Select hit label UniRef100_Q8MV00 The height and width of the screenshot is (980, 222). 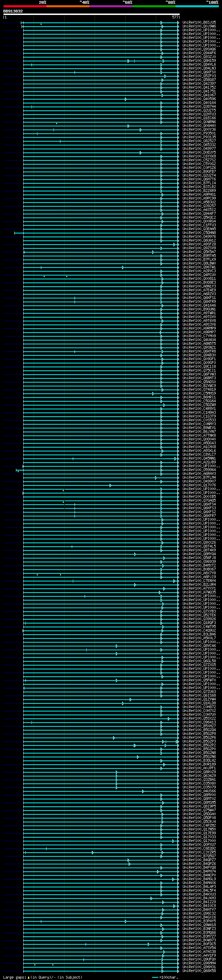199,795
